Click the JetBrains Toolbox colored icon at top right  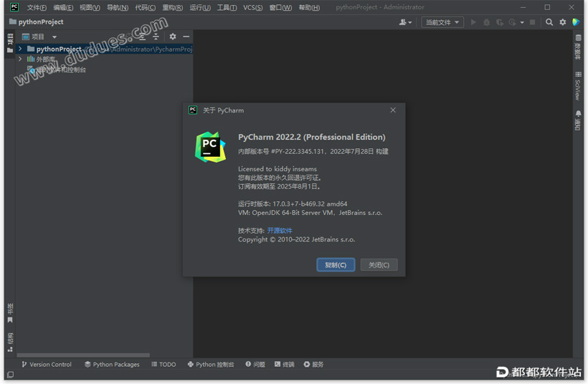coord(576,22)
